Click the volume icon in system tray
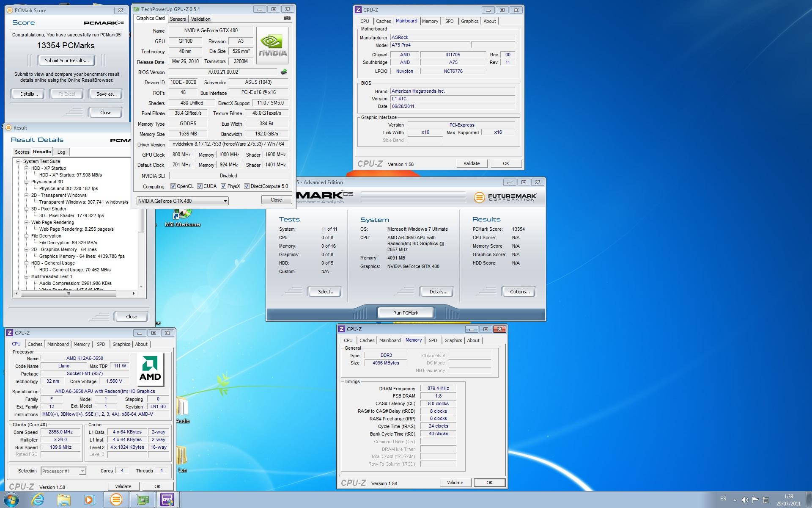Viewport: 812px width, 508px height. point(745,500)
